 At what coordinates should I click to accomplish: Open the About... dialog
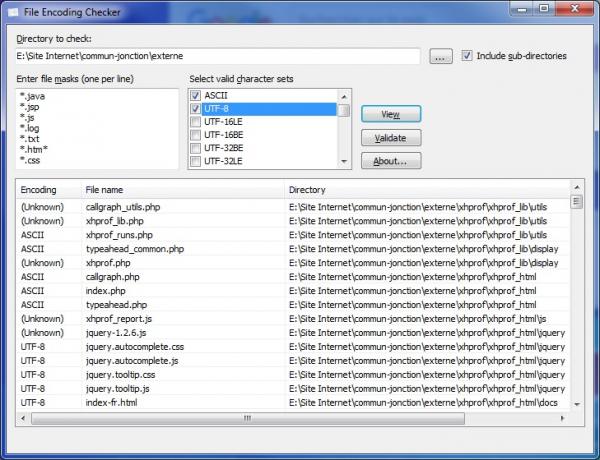pyautogui.click(x=390, y=160)
